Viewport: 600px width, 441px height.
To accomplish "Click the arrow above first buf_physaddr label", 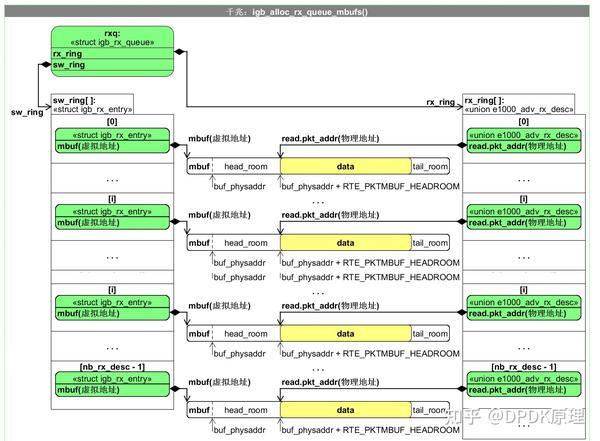I will click(213, 181).
